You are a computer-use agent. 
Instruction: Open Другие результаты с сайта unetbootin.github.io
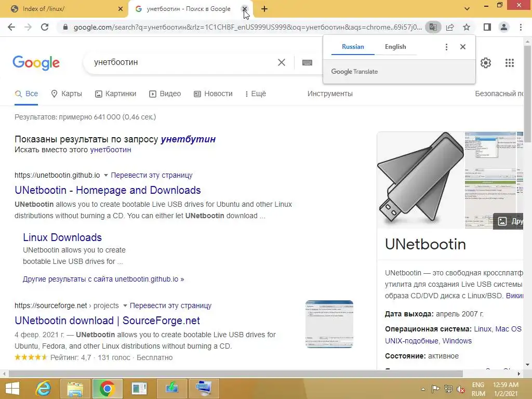[x=103, y=279]
